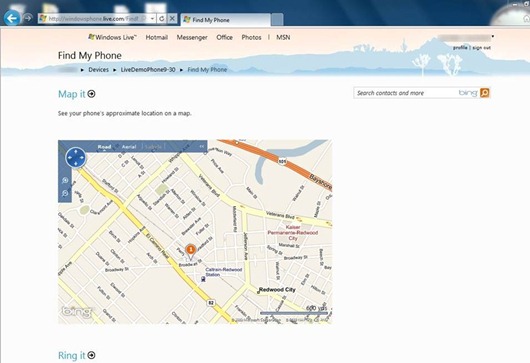Click the orange Bing search magnifier button
530x363 pixels.
[485, 93]
